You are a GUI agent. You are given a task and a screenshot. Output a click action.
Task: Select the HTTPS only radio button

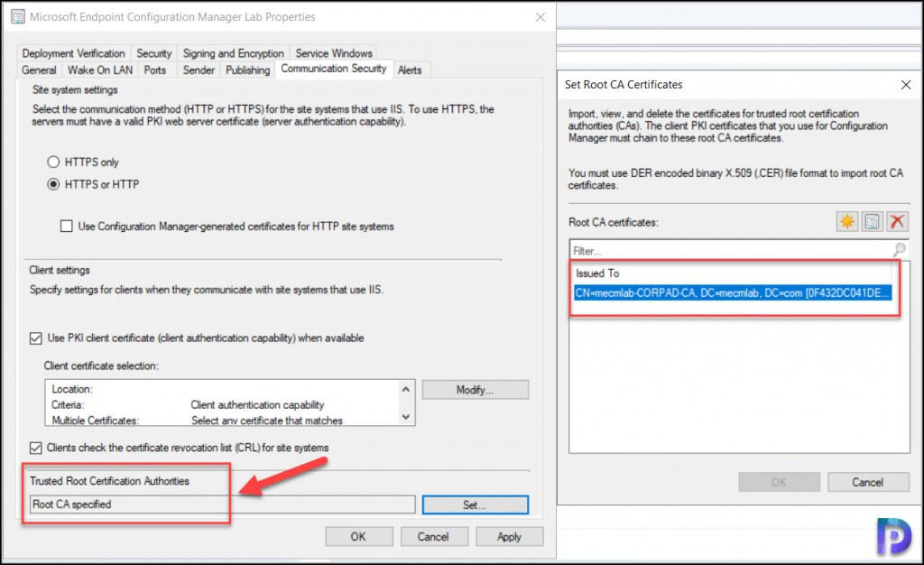[x=53, y=162]
